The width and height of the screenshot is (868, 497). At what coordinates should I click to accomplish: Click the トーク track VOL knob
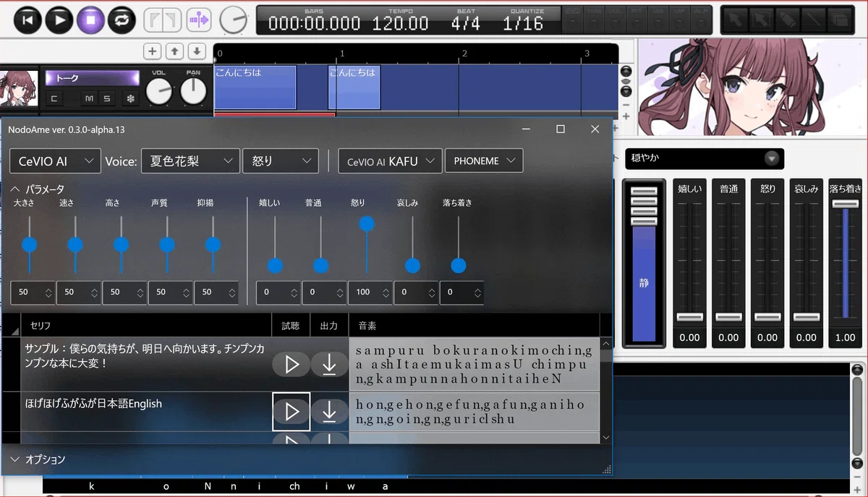click(x=158, y=91)
